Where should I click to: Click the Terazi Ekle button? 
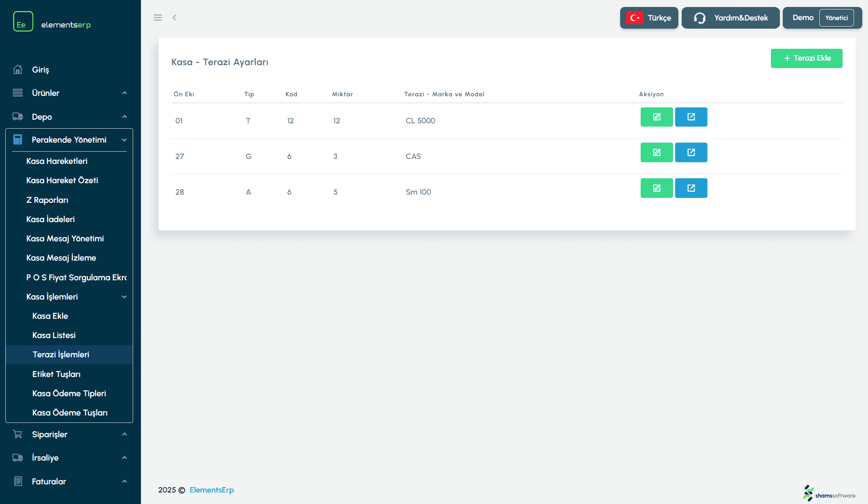(x=806, y=58)
